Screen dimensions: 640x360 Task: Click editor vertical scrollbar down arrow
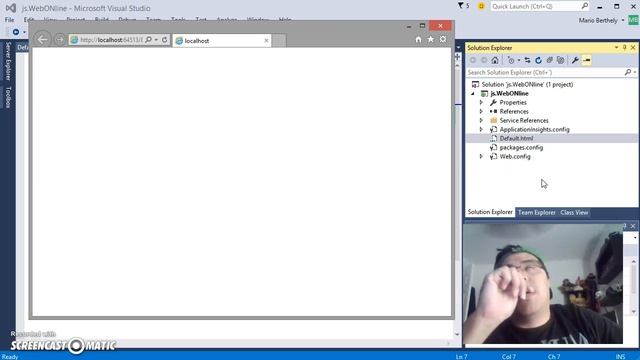457,334
